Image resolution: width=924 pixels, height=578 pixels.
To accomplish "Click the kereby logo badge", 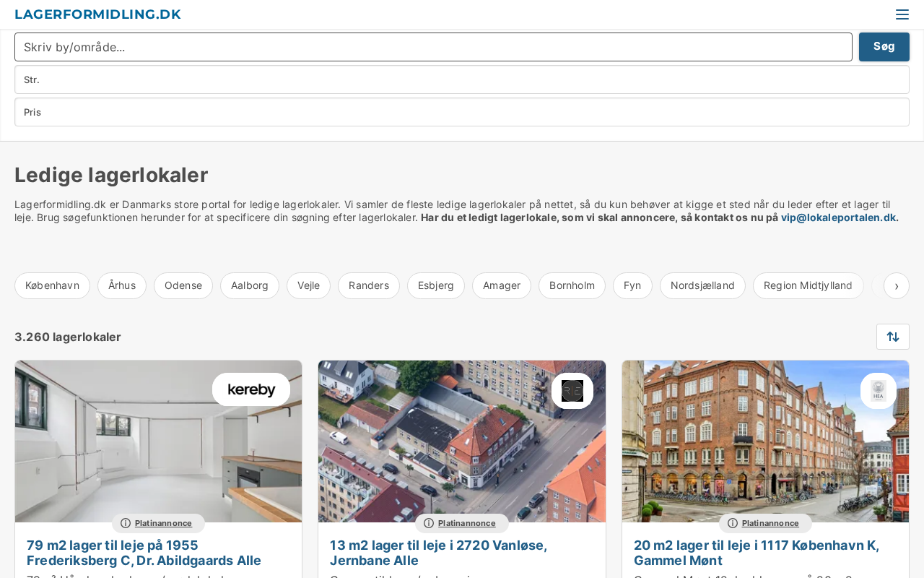I will [x=251, y=389].
